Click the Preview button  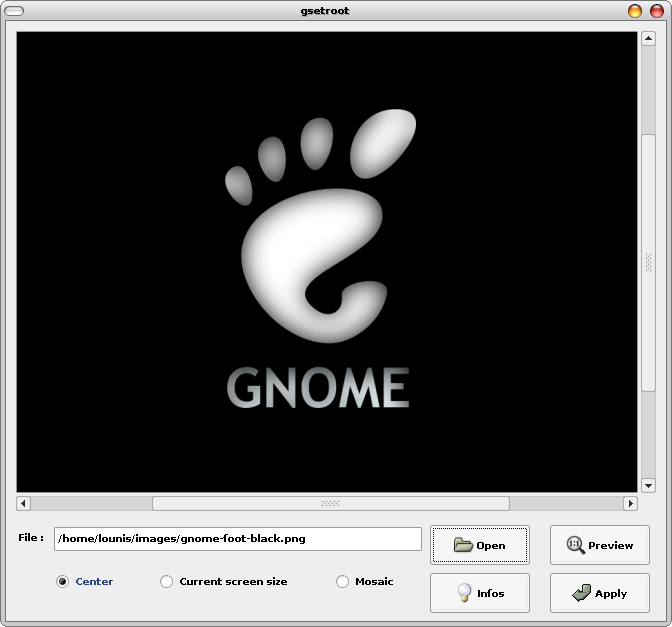[x=600, y=545]
